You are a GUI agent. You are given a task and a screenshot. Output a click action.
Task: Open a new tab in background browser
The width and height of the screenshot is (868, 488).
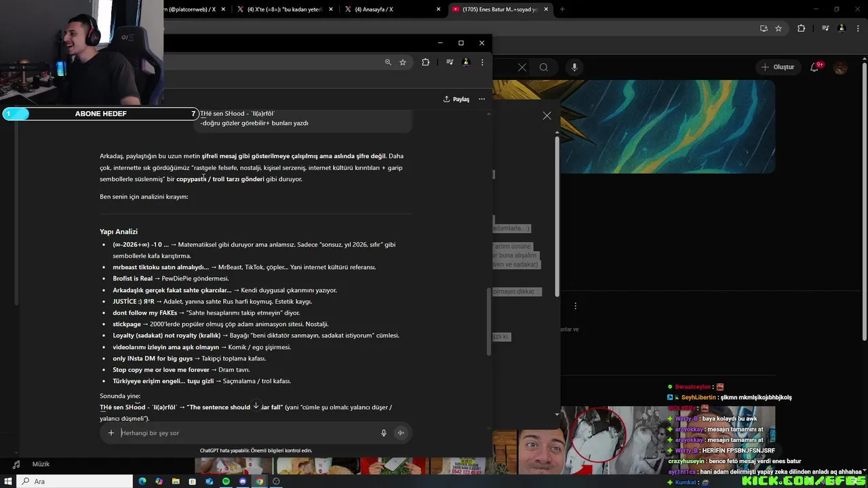[562, 9]
